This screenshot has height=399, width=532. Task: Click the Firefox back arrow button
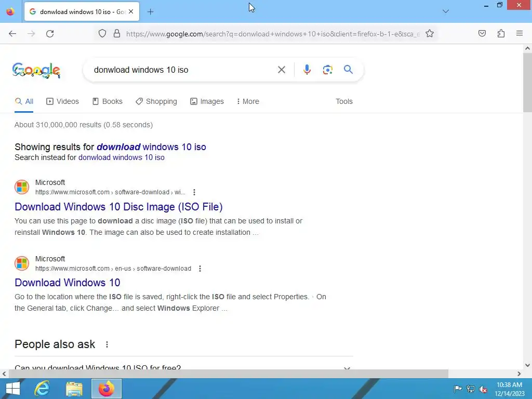[x=12, y=34]
